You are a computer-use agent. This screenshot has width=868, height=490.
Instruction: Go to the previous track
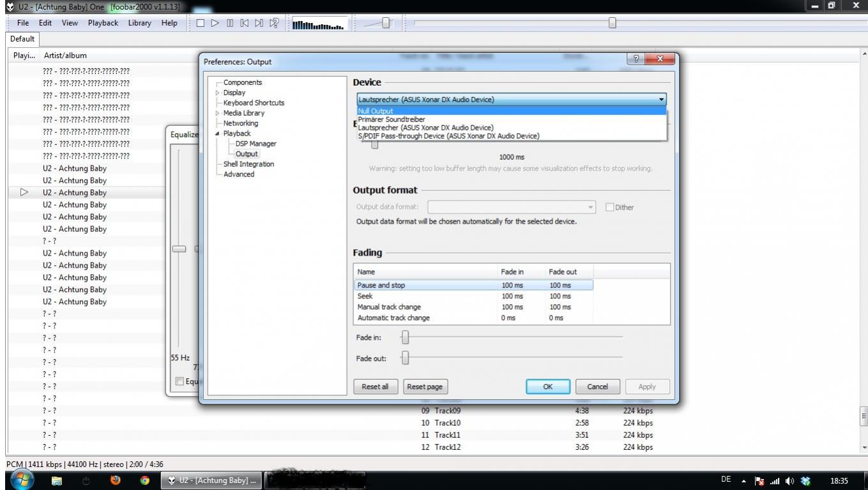[x=244, y=23]
